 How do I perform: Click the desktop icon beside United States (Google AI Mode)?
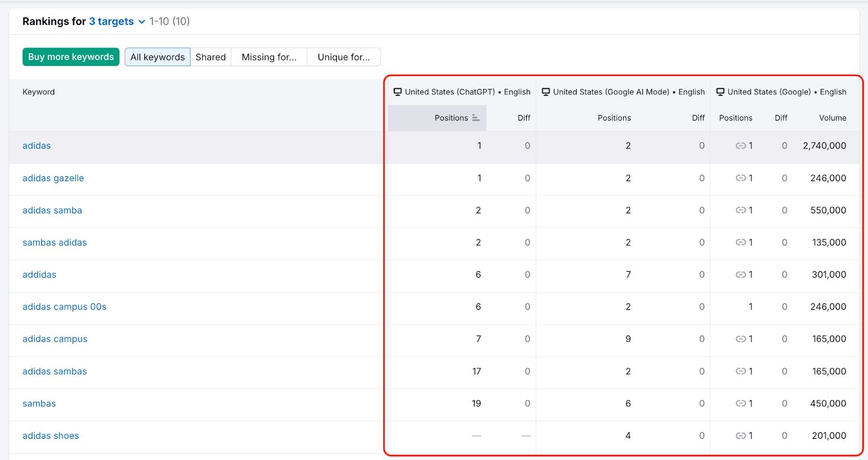coord(546,92)
